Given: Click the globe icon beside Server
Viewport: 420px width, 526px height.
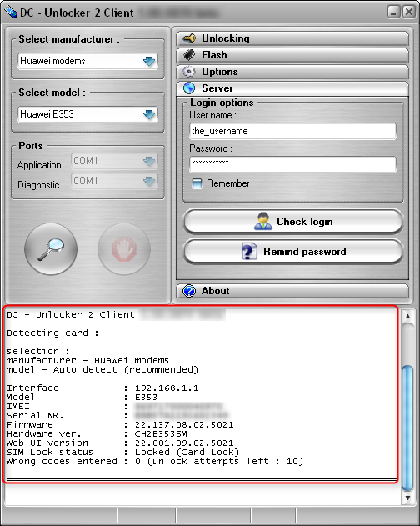Looking at the screenshot, I should click(189, 88).
